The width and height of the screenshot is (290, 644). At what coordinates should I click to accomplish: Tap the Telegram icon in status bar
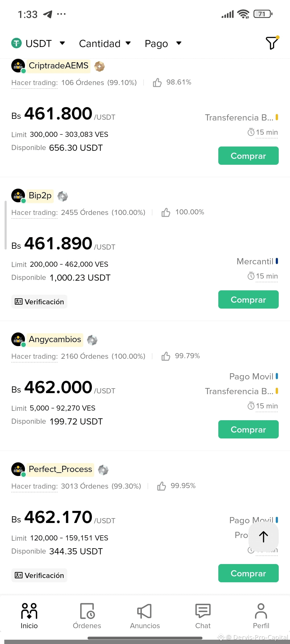48,14
